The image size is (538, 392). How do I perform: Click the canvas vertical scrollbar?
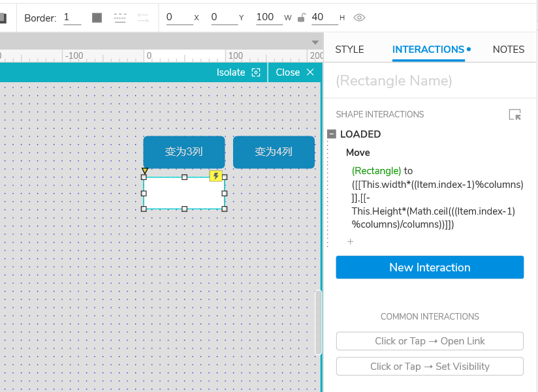click(x=318, y=322)
